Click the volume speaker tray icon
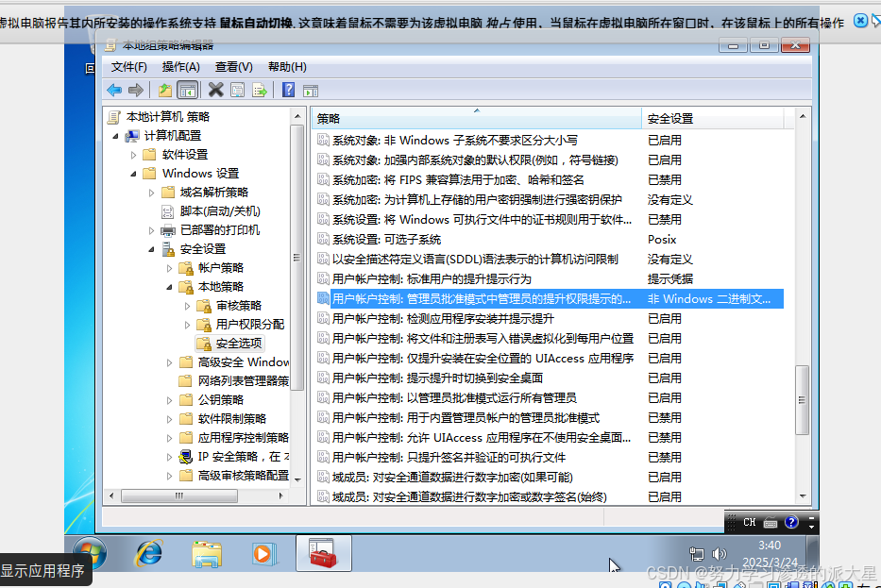 click(x=719, y=554)
